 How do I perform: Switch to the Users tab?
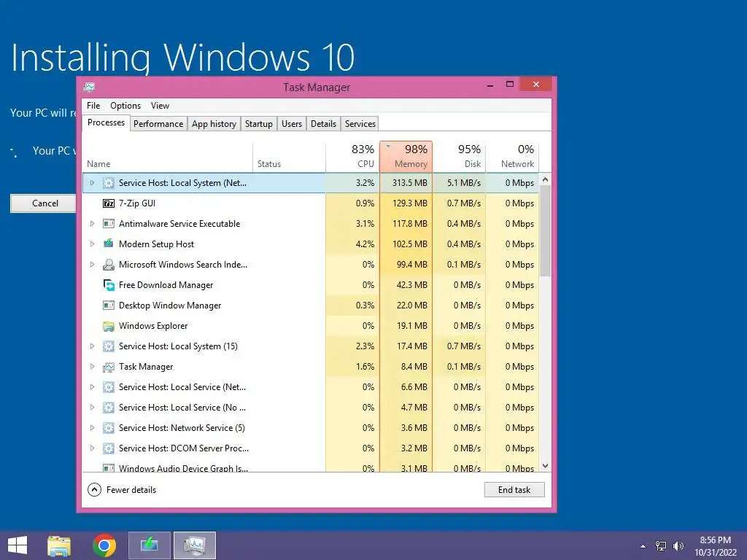click(x=292, y=124)
